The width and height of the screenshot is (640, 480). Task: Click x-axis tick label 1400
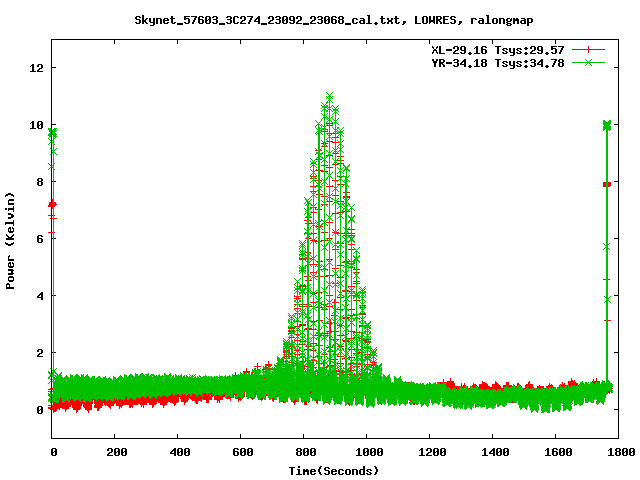495,452
